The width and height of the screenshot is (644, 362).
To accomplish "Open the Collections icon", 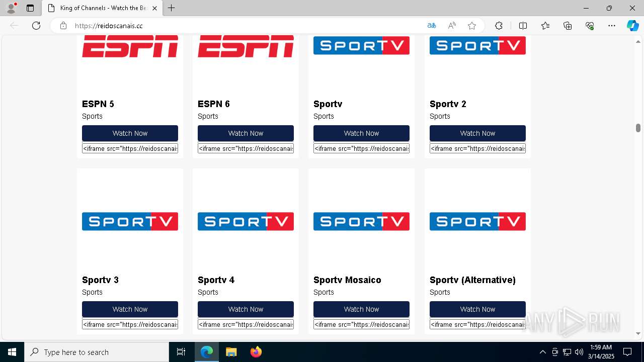I will pos(568,26).
